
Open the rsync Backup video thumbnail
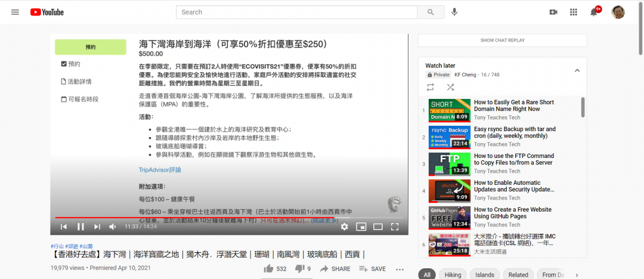click(450, 137)
